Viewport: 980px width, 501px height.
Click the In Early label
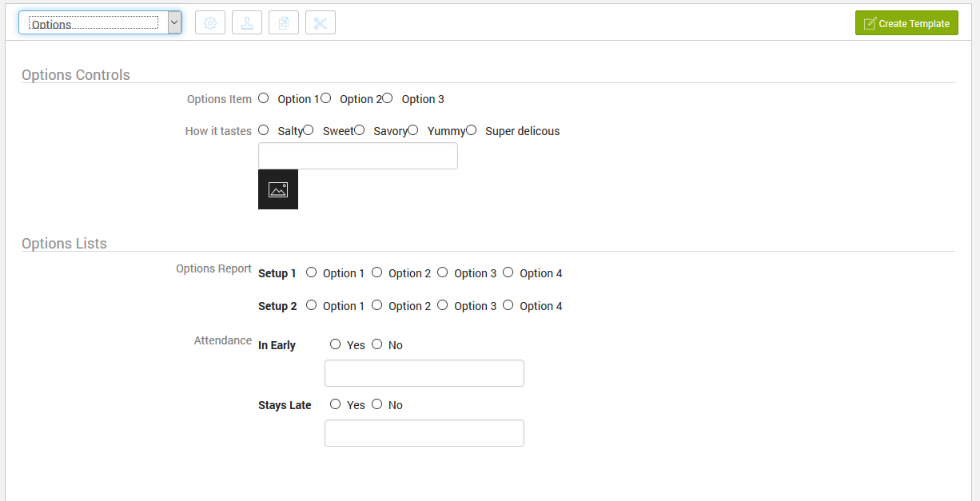[x=277, y=345]
